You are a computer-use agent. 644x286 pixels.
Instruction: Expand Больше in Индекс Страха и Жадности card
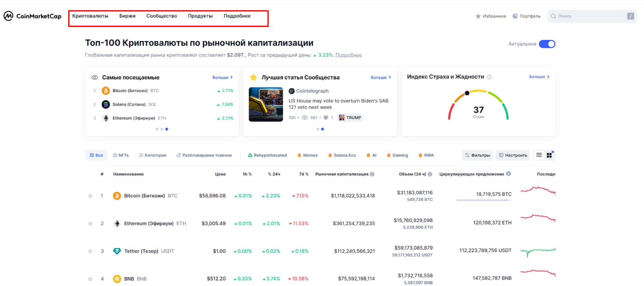tap(539, 77)
